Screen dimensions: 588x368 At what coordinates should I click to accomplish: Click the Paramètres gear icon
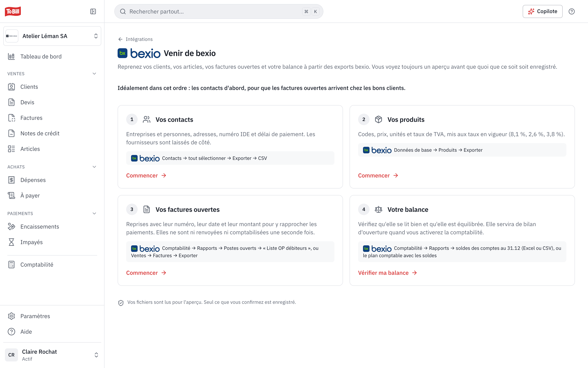[11, 316]
